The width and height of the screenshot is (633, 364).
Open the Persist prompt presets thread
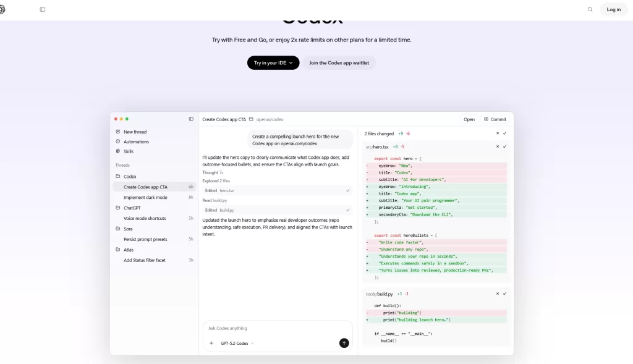[154, 239]
